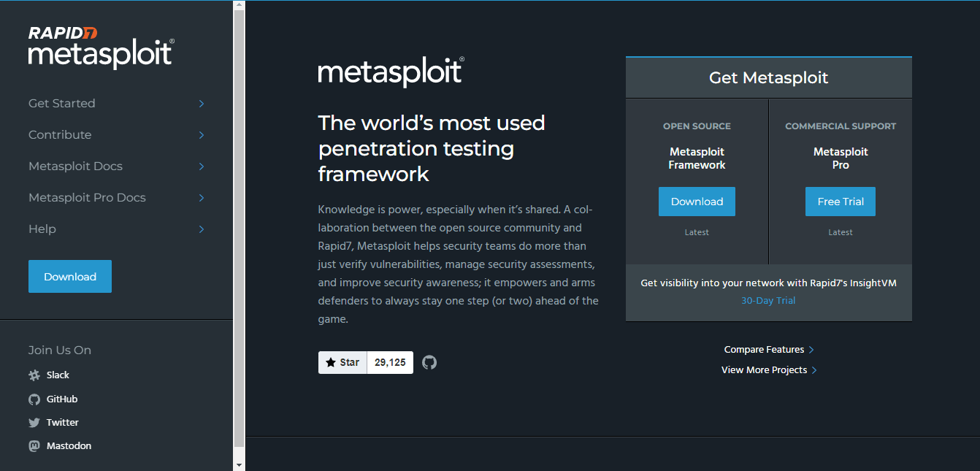
Task: Click the metasploit logo above the headline
Action: tap(391, 72)
